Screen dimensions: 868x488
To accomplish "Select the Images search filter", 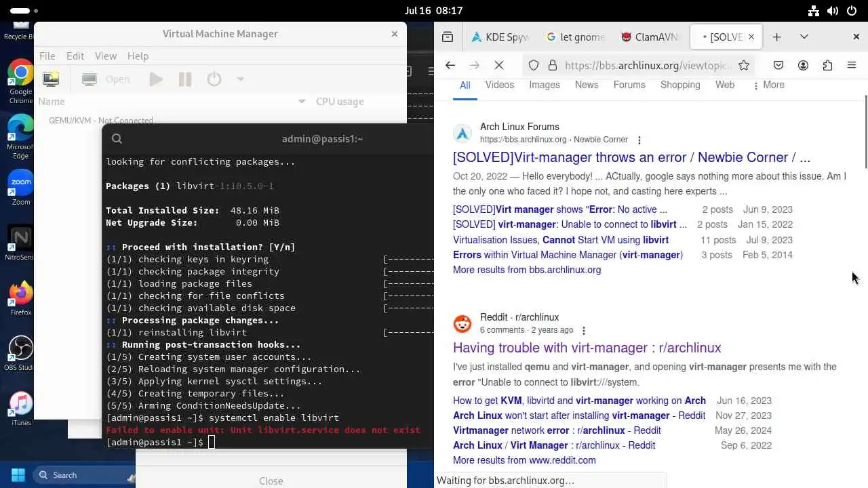I will click(545, 85).
